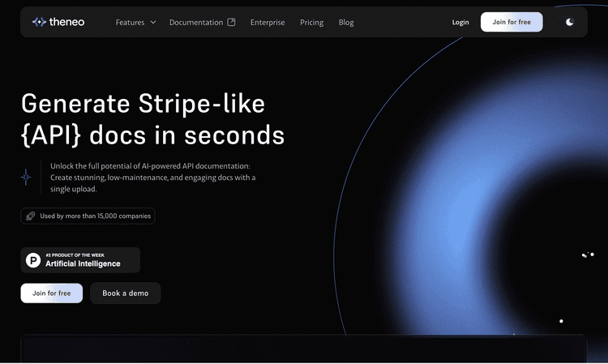Open the Artificial Intelligence Product Hunt badge

click(80, 260)
